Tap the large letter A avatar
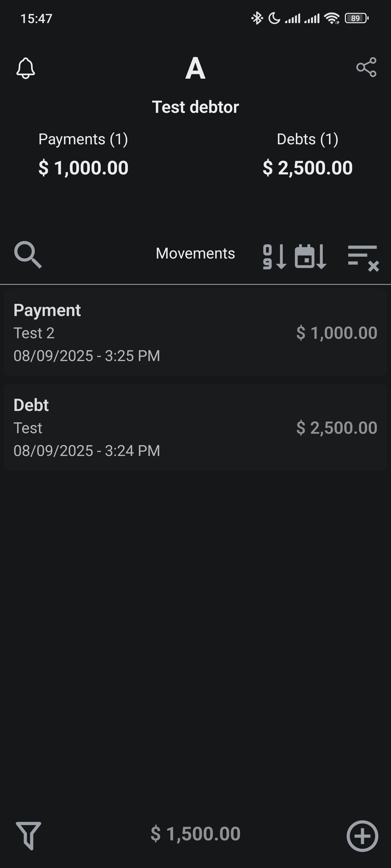This screenshot has width=391, height=868. [x=195, y=68]
